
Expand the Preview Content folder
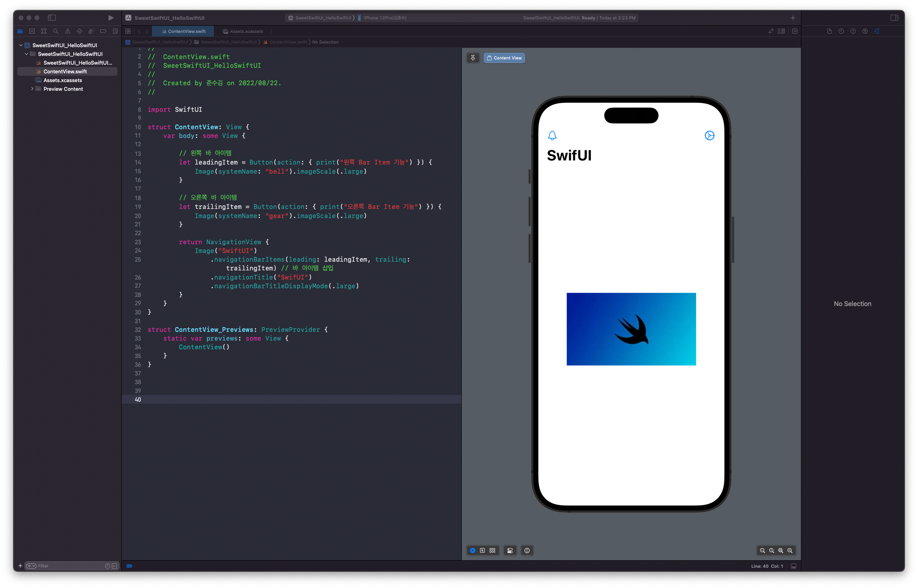(32, 89)
